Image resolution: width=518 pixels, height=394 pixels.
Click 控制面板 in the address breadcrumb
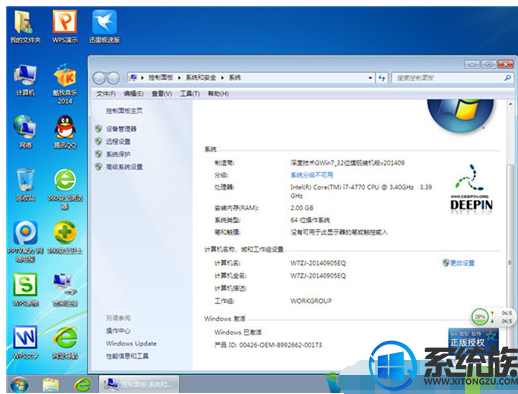(161, 78)
